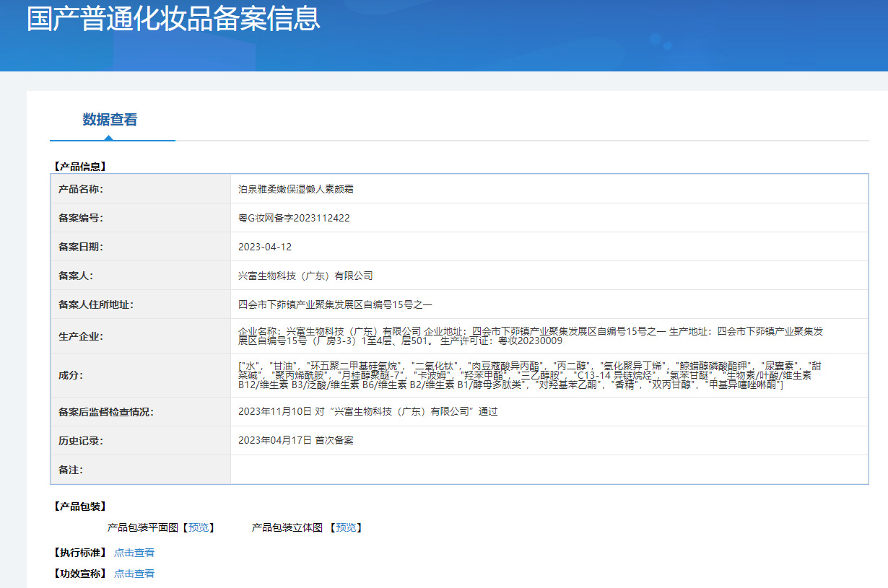
Task: Click the 备案后监督检查情况 row label
Action: [x=106, y=412]
